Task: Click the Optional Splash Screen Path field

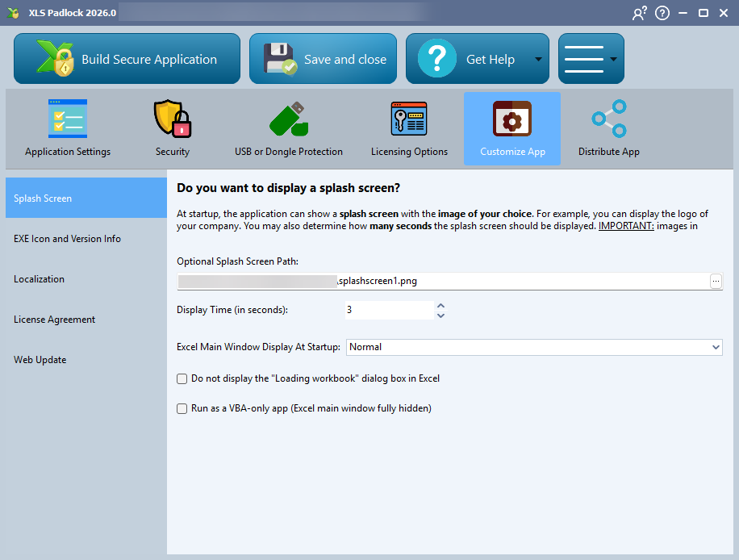Action: click(x=443, y=281)
